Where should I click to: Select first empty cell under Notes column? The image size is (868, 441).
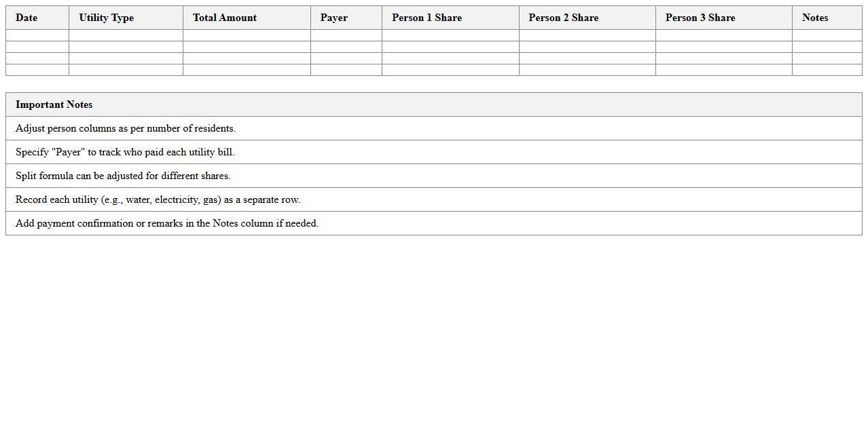point(827,35)
